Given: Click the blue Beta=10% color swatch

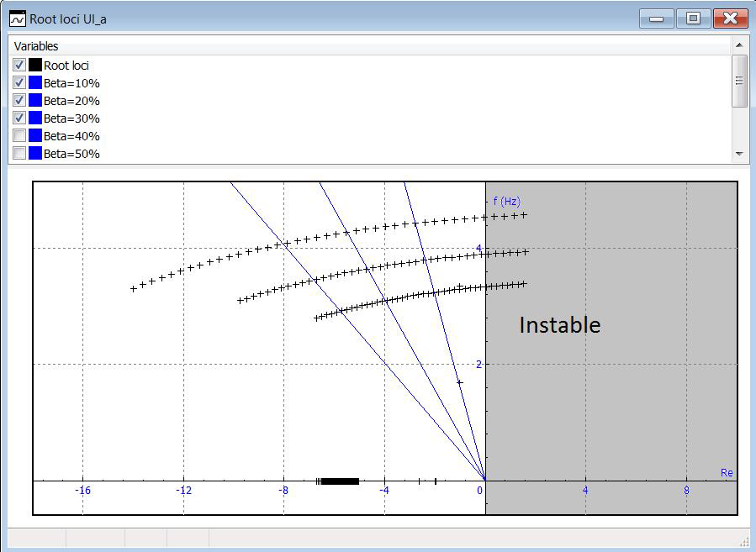Looking at the screenshot, I should [35, 83].
